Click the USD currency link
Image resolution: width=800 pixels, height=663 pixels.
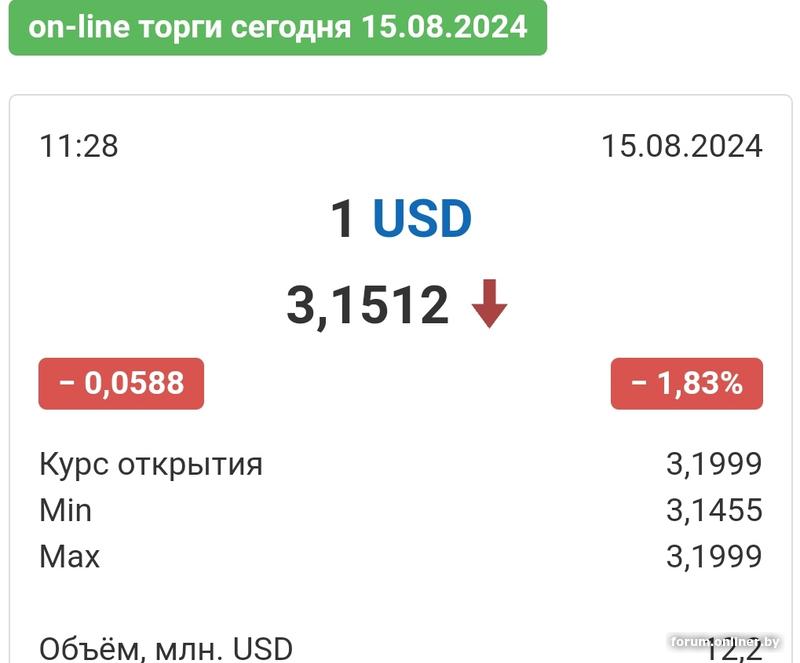point(422,219)
